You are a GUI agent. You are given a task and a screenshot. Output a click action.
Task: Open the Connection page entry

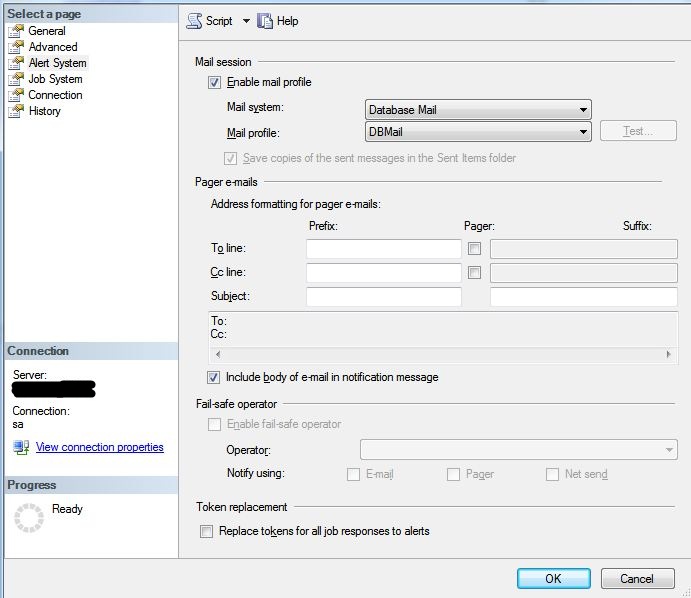56,95
